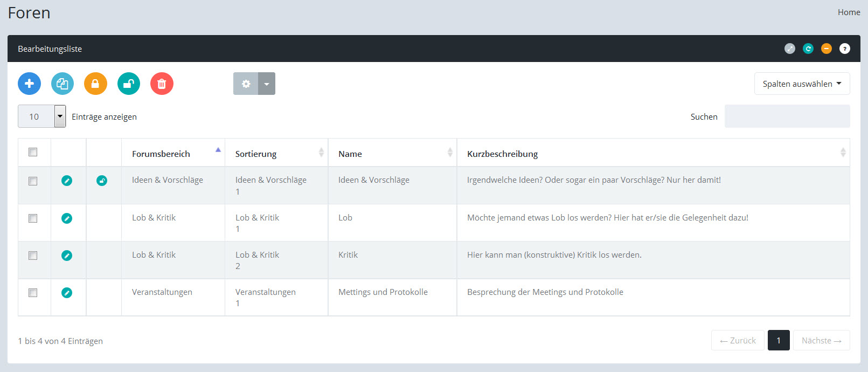The height and width of the screenshot is (372, 868).
Task: Click the blue add new forum icon
Action: 29,84
